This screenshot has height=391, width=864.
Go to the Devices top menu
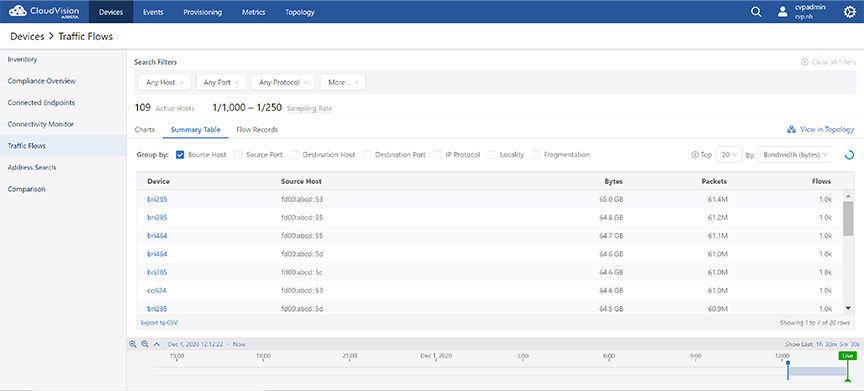coord(111,12)
